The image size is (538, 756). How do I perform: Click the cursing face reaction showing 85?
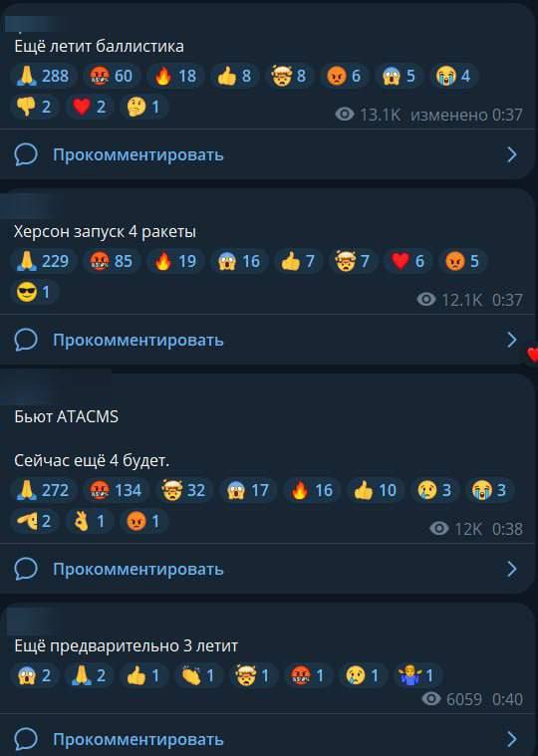tap(112, 261)
